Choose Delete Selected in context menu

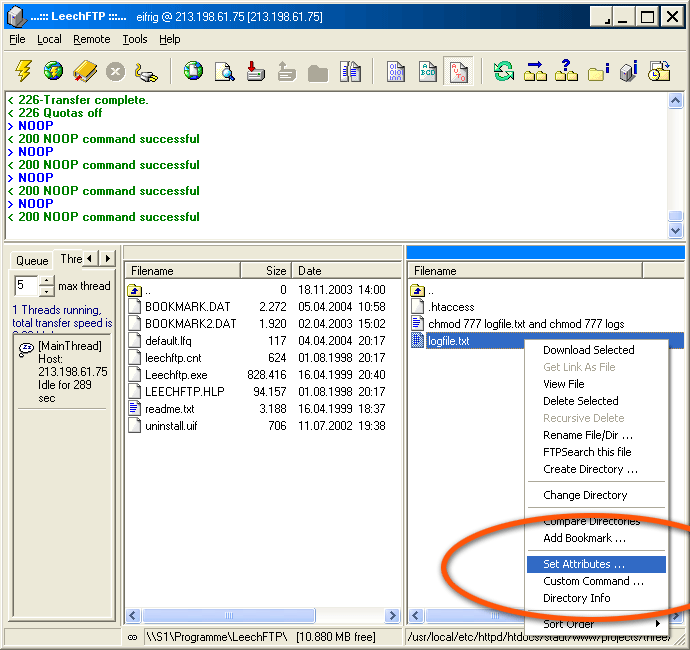coord(596,401)
